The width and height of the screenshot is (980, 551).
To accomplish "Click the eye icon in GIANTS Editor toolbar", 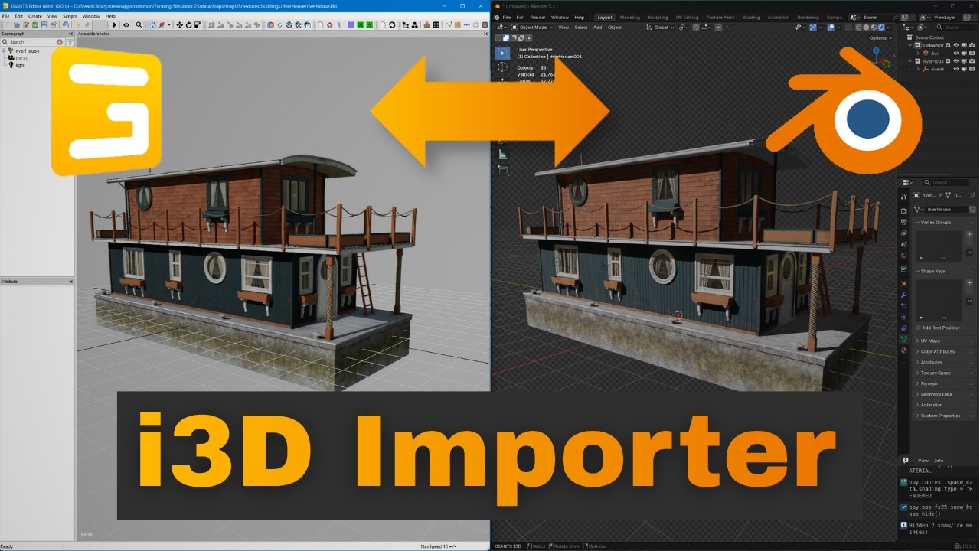I will point(126,24).
